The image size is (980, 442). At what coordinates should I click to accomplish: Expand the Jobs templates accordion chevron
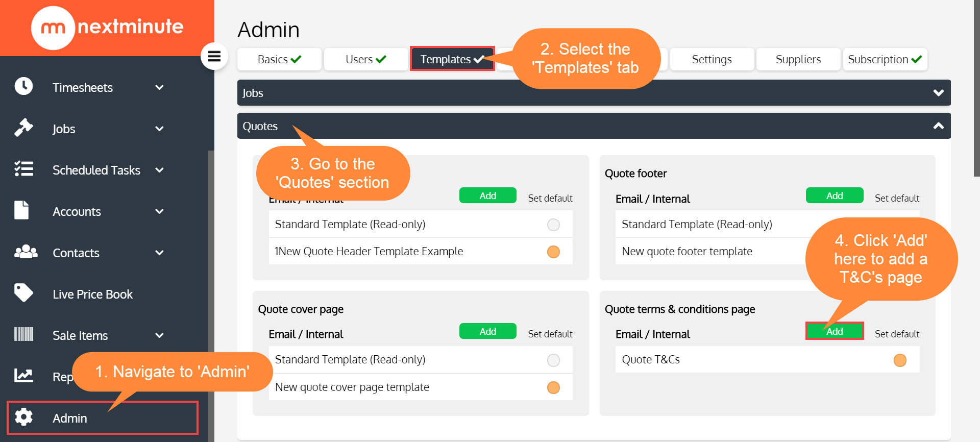click(938, 93)
